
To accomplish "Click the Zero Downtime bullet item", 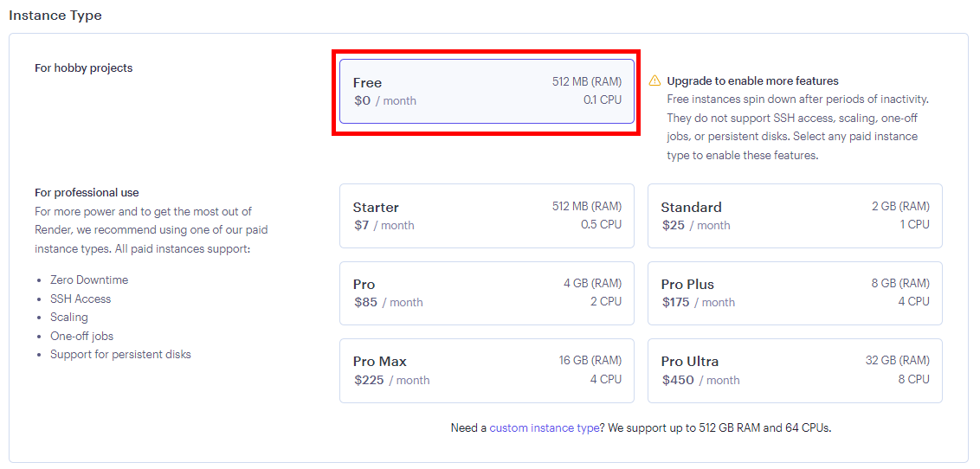I will pos(89,280).
